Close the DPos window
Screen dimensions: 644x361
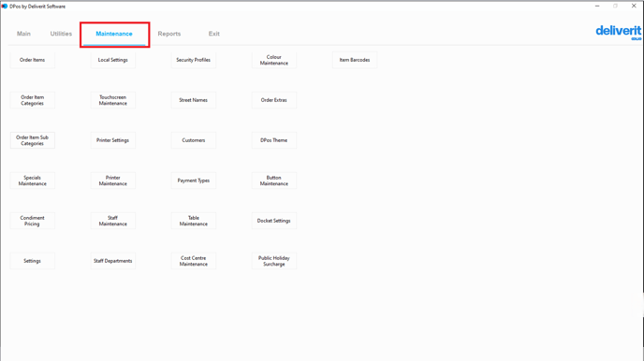pos(634,7)
